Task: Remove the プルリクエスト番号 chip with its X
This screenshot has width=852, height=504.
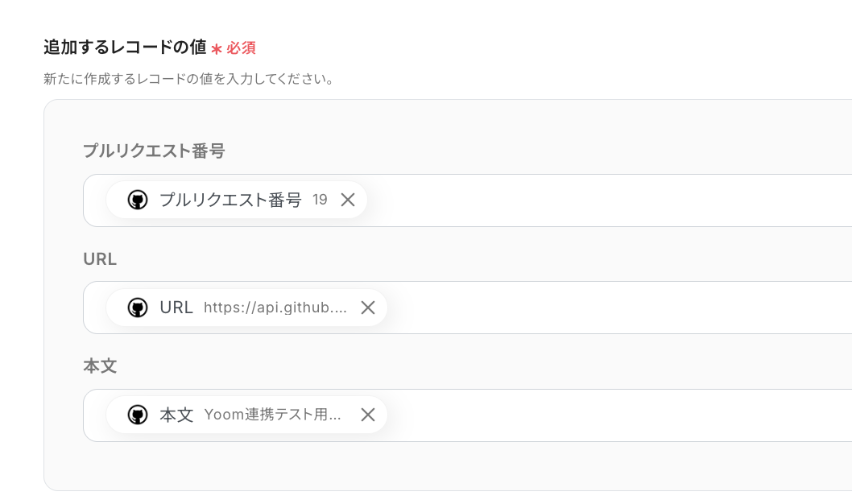Action: [x=348, y=200]
